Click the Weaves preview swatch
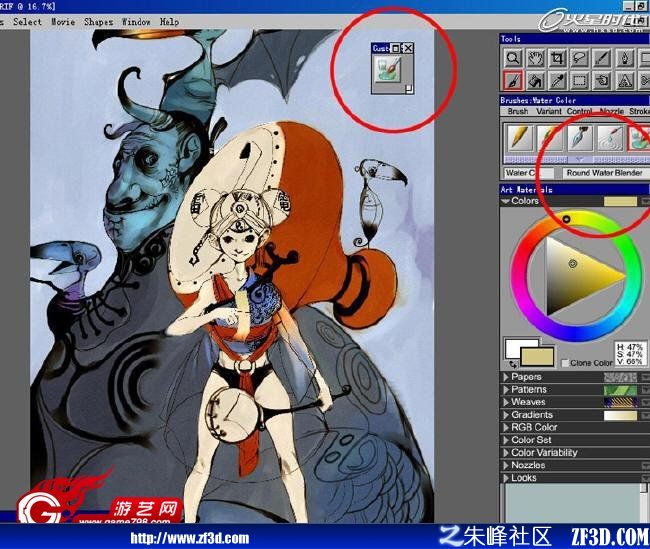The image size is (650, 549). tap(620, 402)
